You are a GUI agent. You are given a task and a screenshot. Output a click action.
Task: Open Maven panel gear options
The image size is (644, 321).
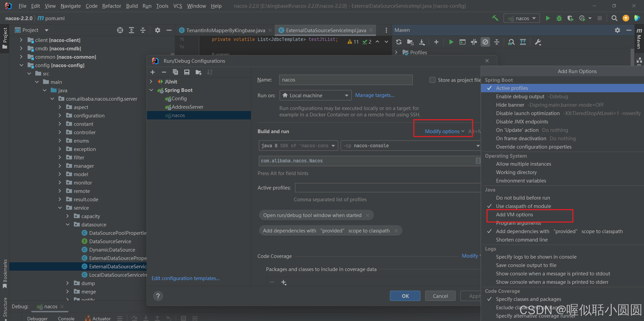[x=618, y=30]
